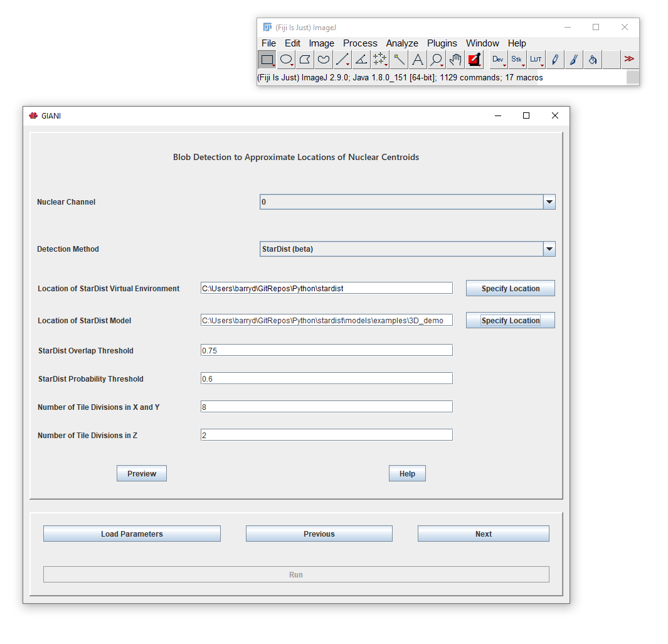
Task: Open the LUT menu tool
Action: pyautogui.click(x=536, y=60)
